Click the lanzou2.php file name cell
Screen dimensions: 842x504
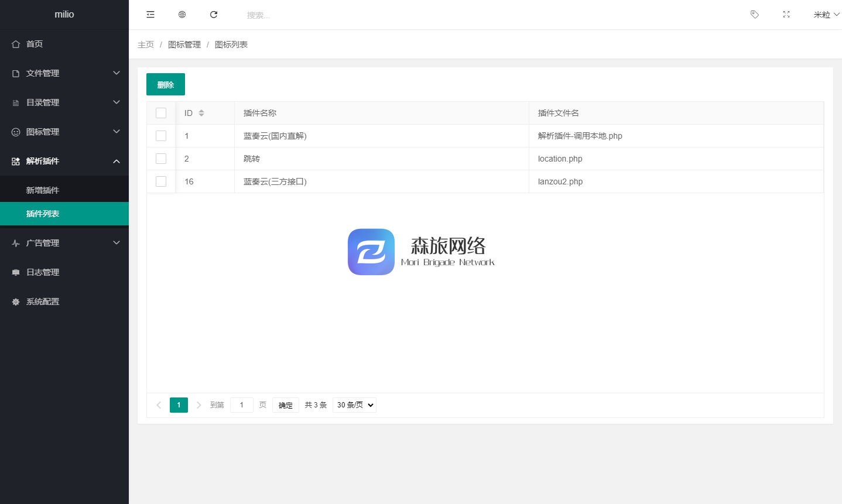coord(676,181)
